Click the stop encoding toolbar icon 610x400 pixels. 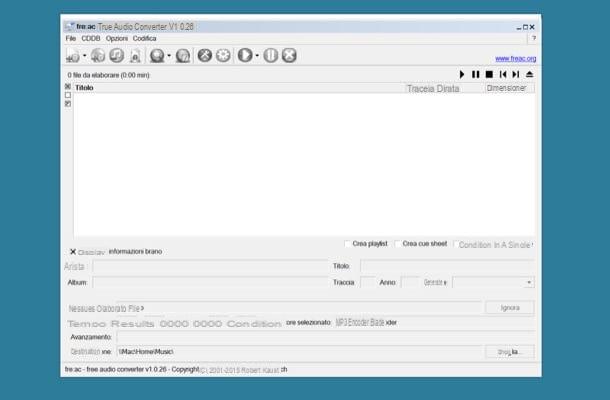pyautogui.click(x=289, y=55)
